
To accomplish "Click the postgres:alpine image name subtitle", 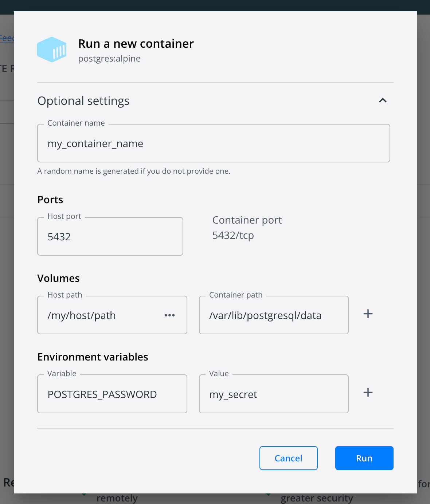I will [109, 59].
